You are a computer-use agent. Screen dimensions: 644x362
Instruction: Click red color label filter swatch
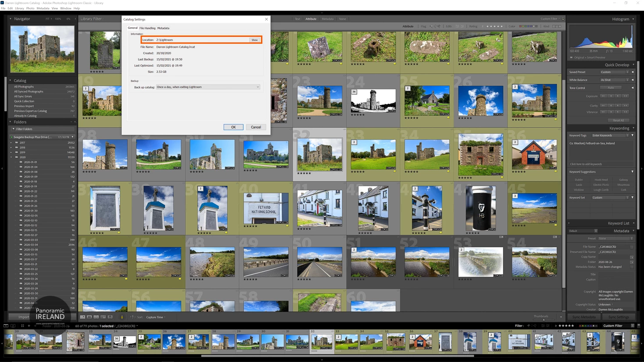tap(521, 26)
